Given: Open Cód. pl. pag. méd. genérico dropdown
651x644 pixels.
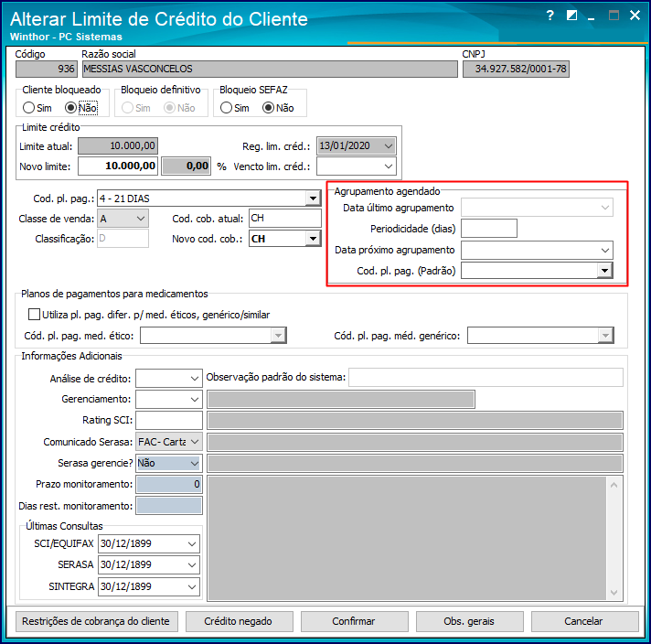Looking at the screenshot, I should 605,336.
